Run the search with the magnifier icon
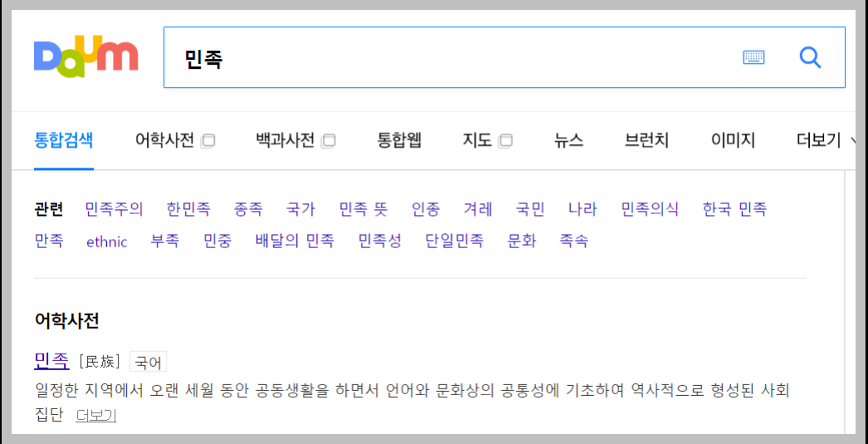 (811, 57)
